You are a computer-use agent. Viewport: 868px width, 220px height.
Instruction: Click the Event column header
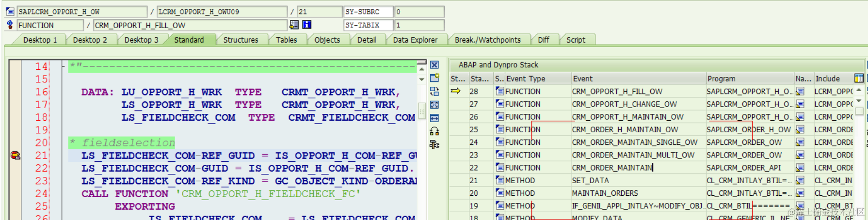point(638,79)
